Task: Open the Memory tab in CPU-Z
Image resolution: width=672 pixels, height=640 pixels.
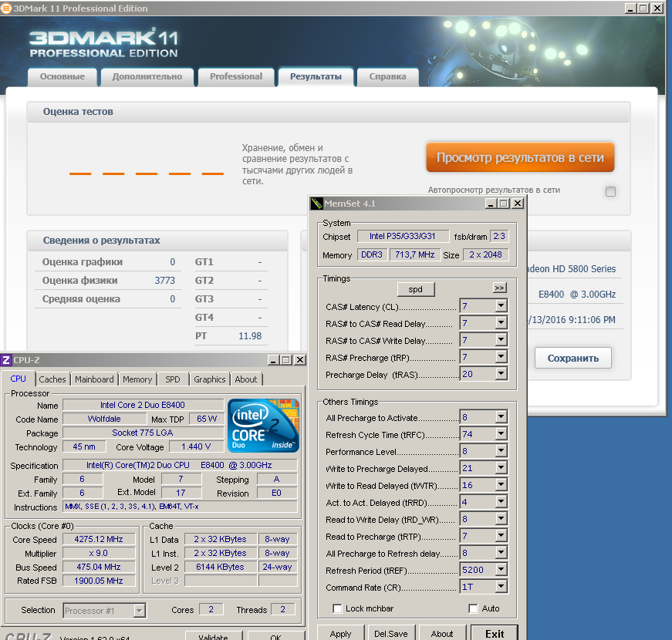Action: [137, 379]
